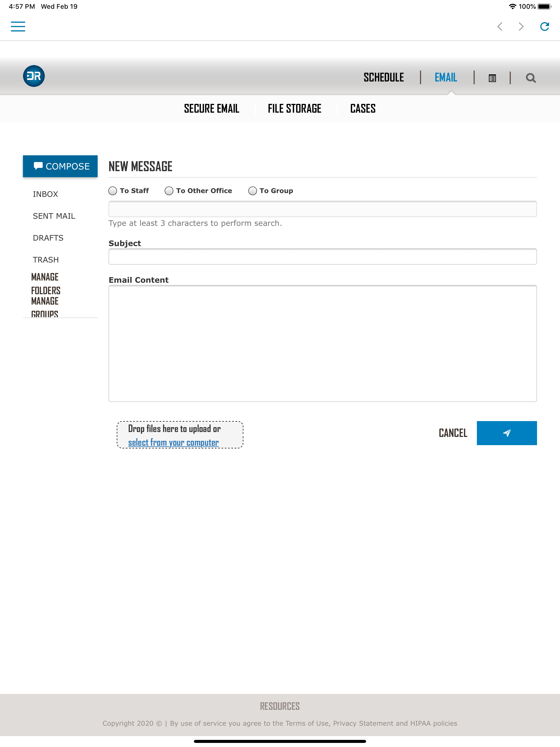Select the To Other Office radio button

pos(169,191)
